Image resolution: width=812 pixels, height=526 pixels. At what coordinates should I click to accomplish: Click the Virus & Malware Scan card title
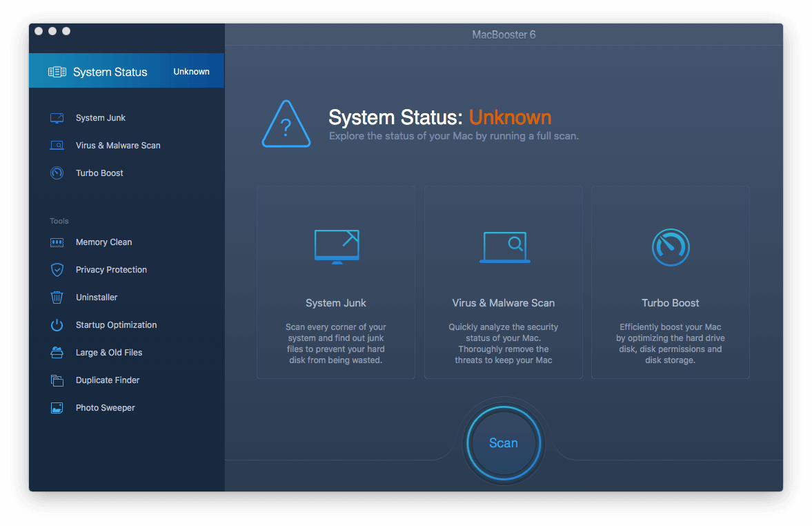pyautogui.click(x=504, y=302)
